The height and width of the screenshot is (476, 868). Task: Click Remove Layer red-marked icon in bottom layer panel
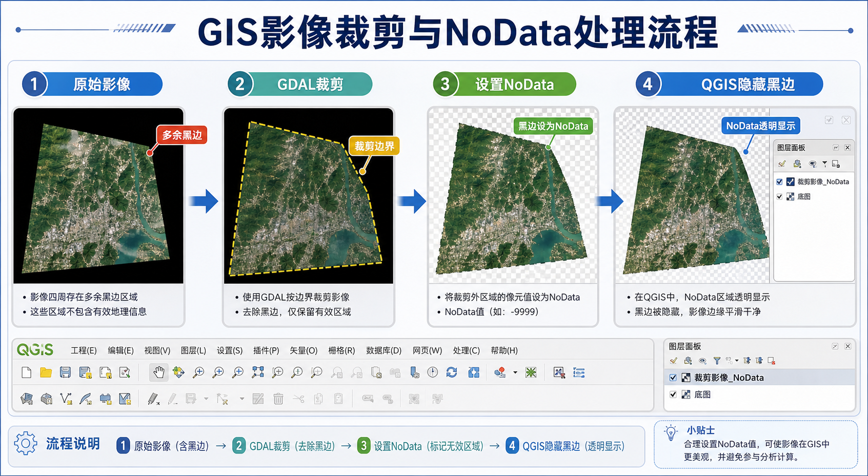[771, 361]
